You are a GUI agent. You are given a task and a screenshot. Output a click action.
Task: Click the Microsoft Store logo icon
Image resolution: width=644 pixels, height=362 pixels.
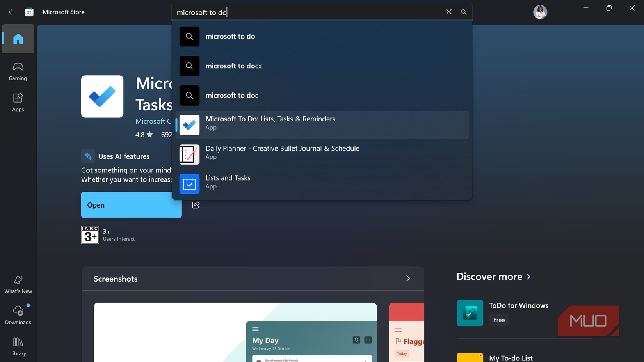[29, 12]
